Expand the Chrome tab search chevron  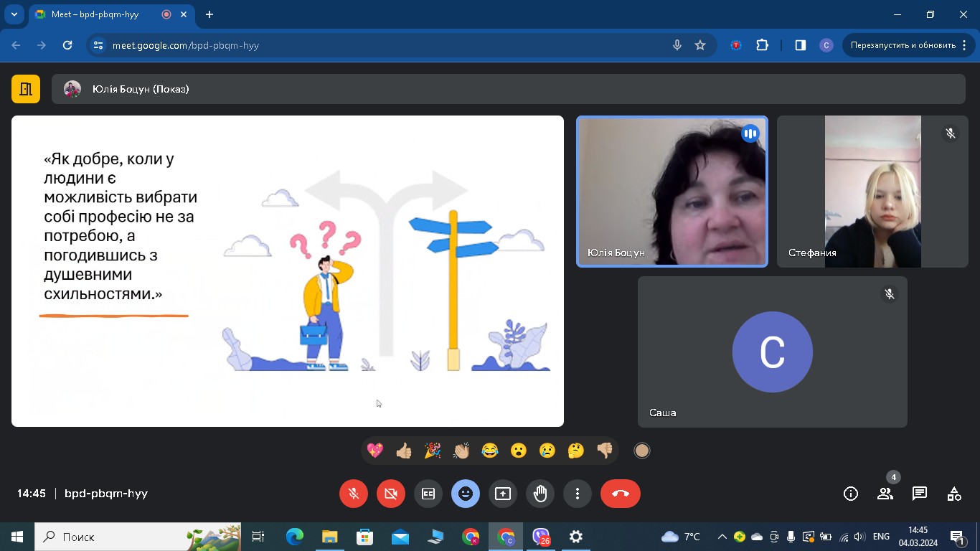pyautogui.click(x=14, y=14)
